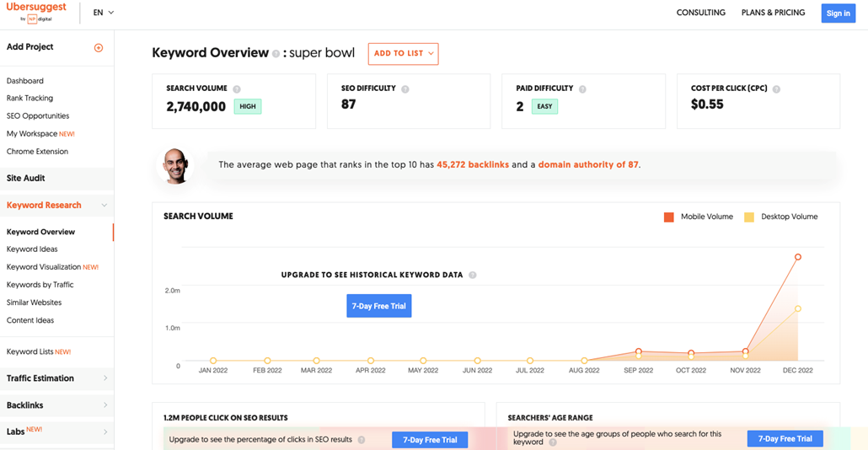868x450 pixels.
Task: Click AUG 2022 data point on chart
Action: 584,361
